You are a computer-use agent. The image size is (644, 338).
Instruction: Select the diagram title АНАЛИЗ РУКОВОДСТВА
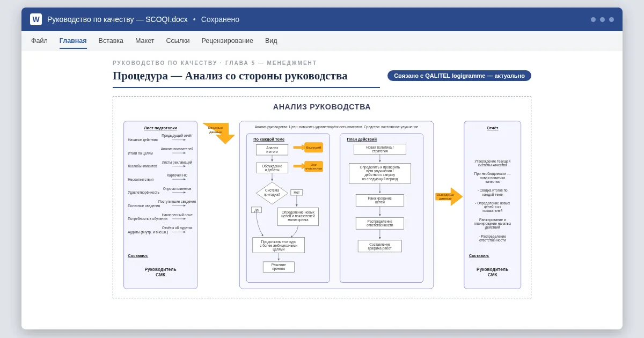click(322, 107)
